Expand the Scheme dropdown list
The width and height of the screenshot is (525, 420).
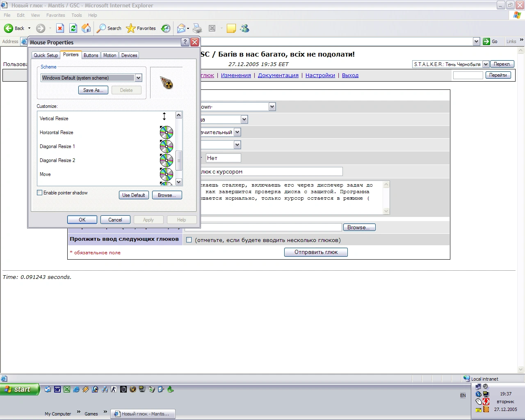(138, 78)
